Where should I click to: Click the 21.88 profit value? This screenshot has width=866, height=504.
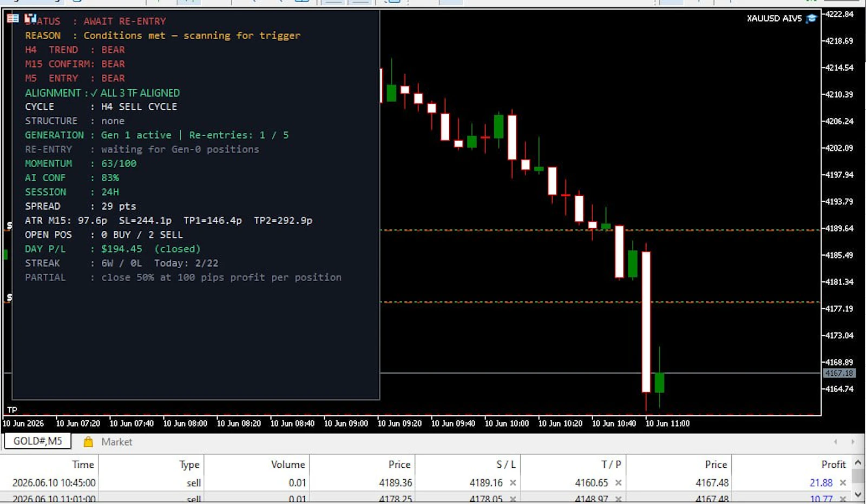(x=821, y=482)
